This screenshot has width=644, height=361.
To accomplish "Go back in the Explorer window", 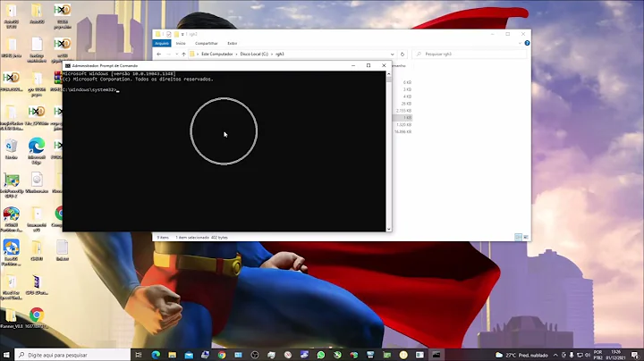I will point(159,55).
